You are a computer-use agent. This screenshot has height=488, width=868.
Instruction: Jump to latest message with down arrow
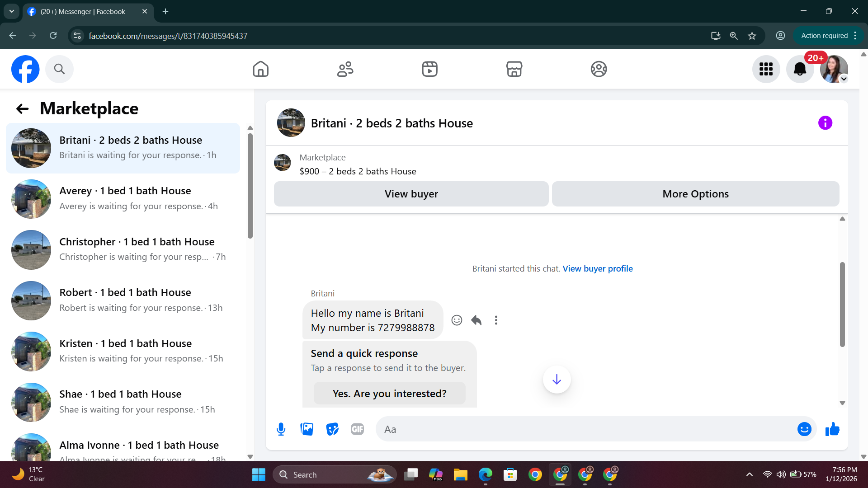pos(557,380)
